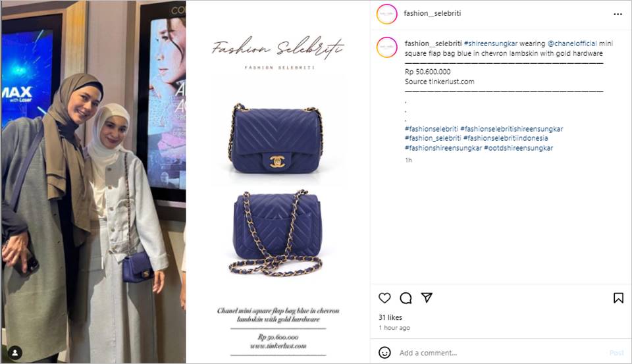Image resolution: width=632 pixels, height=364 pixels.
Task: Open the emoji picker smiley icon
Action: [384, 353]
